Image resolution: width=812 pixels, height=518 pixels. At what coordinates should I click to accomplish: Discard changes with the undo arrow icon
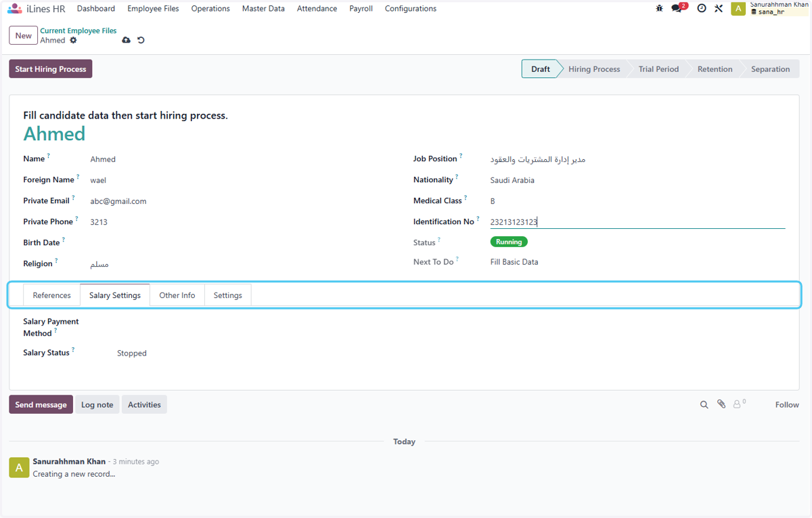point(141,41)
